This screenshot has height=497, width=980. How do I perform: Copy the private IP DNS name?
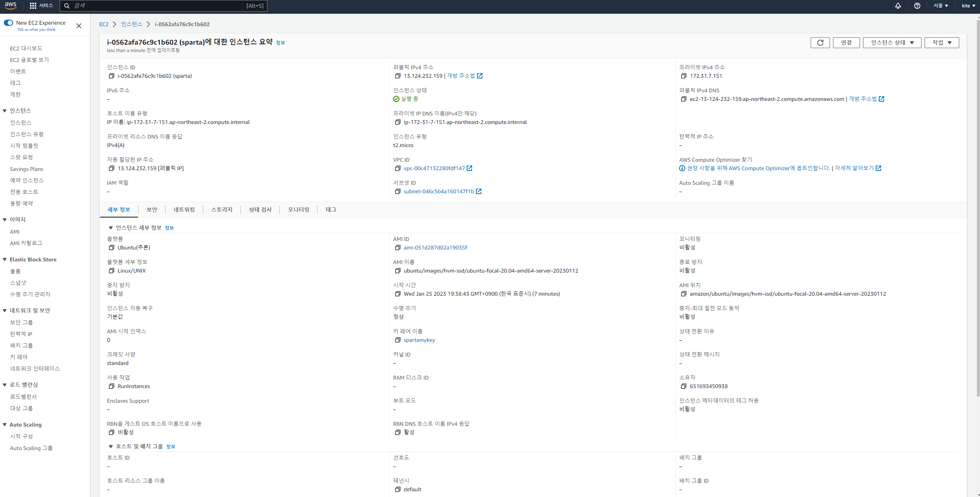pyautogui.click(x=398, y=122)
